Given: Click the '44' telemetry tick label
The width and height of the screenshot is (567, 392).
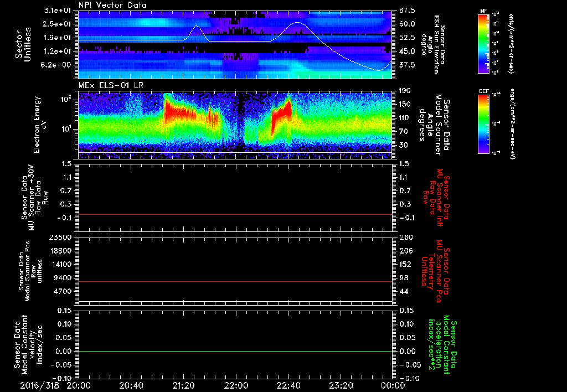Looking at the screenshot, I should tap(404, 291).
